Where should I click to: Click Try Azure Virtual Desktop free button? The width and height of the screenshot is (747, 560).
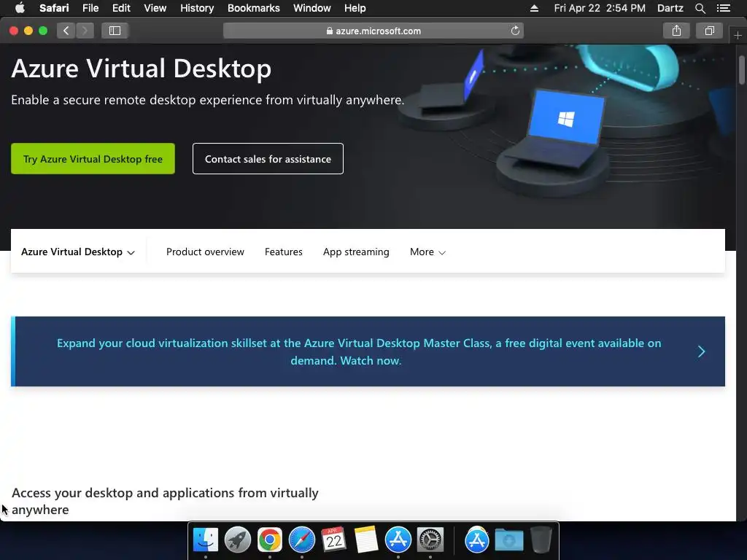pos(93,158)
